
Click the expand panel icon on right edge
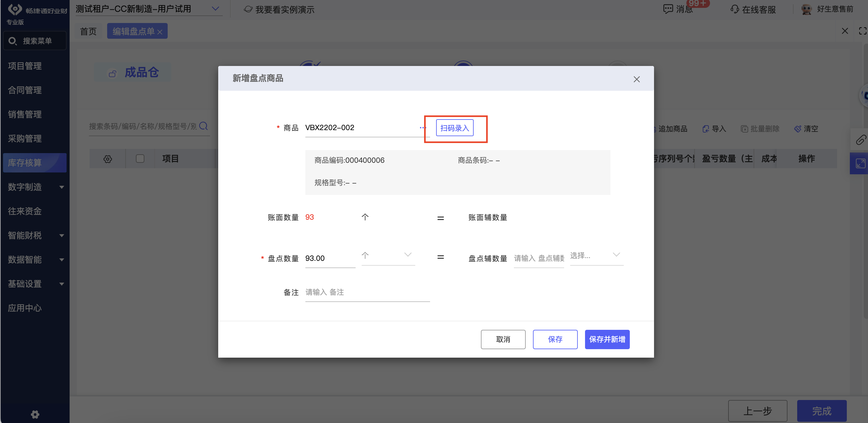coord(860,164)
